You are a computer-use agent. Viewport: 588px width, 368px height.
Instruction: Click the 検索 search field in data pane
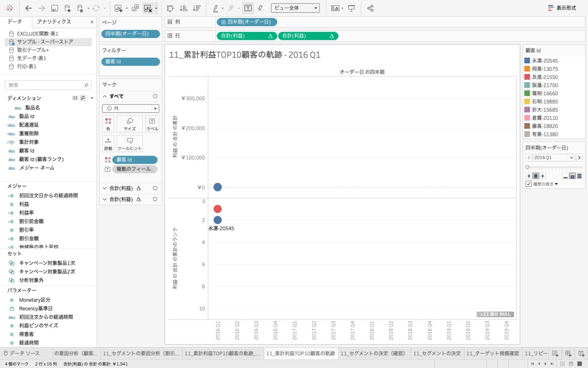pos(48,85)
